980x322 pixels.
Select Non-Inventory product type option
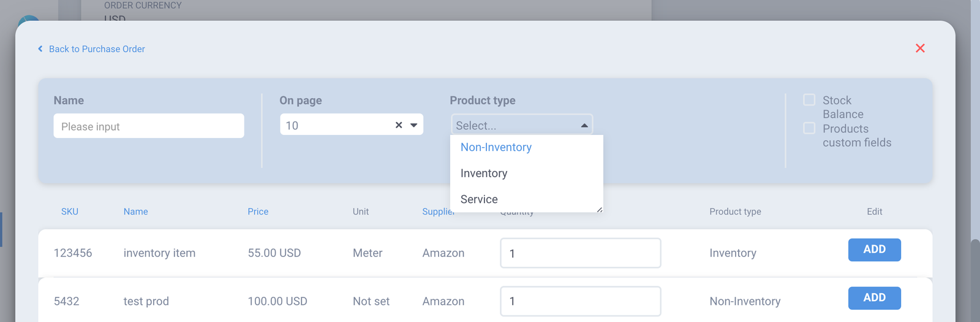(x=496, y=147)
